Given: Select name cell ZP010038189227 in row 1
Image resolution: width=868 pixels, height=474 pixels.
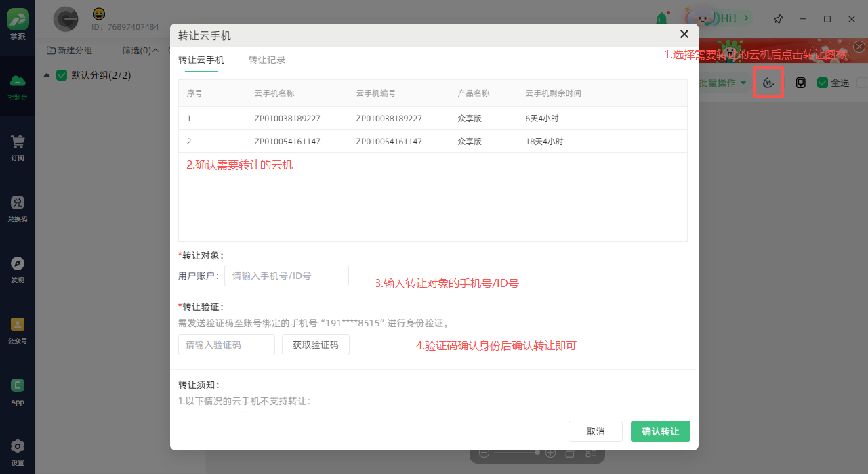Looking at the screenshot, I should [287, 118].
